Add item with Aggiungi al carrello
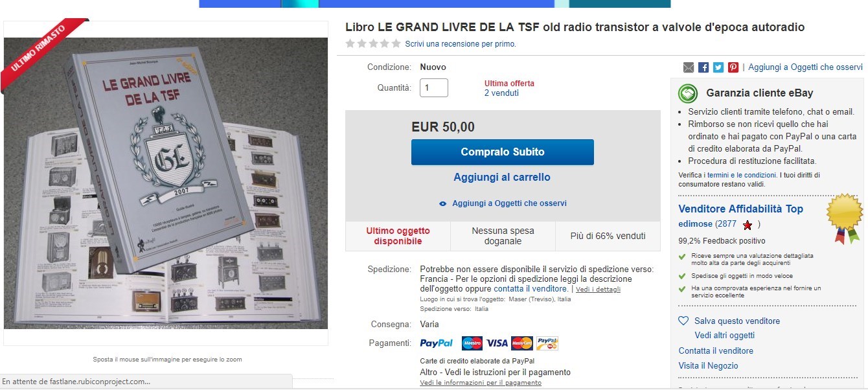The width and height of the screenshot is (868, 390). click(502, 177)
